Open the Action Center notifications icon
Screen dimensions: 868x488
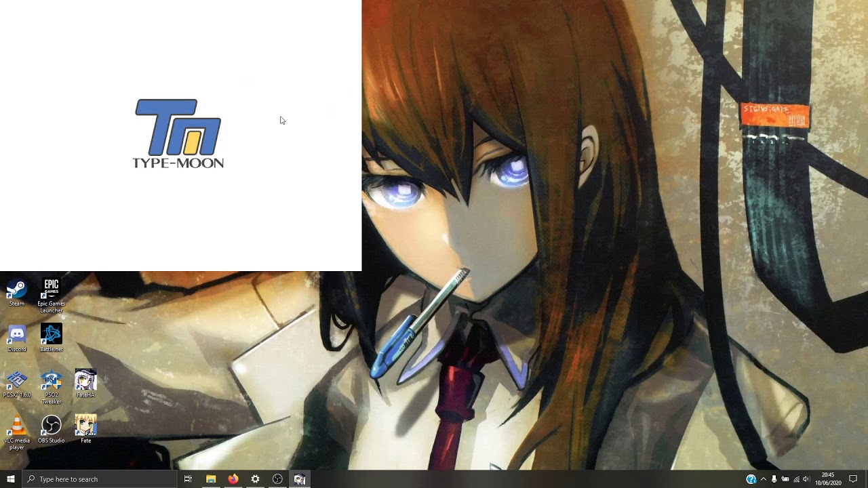point(853,479)
